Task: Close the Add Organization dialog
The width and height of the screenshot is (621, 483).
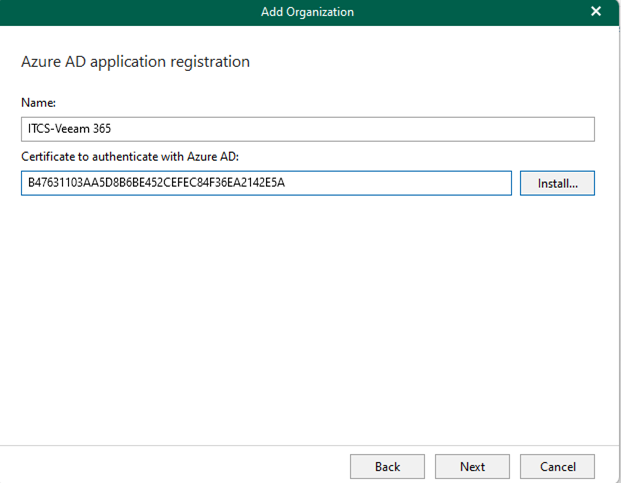Action: click(596, 11)
